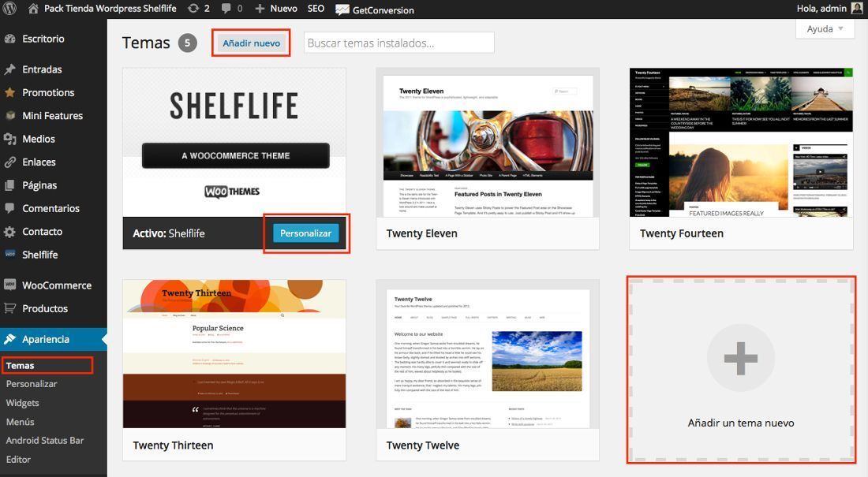Select the Twenty Fourteen theme screenshot
The height and width of the screenshot is (477, 868).
741,143
